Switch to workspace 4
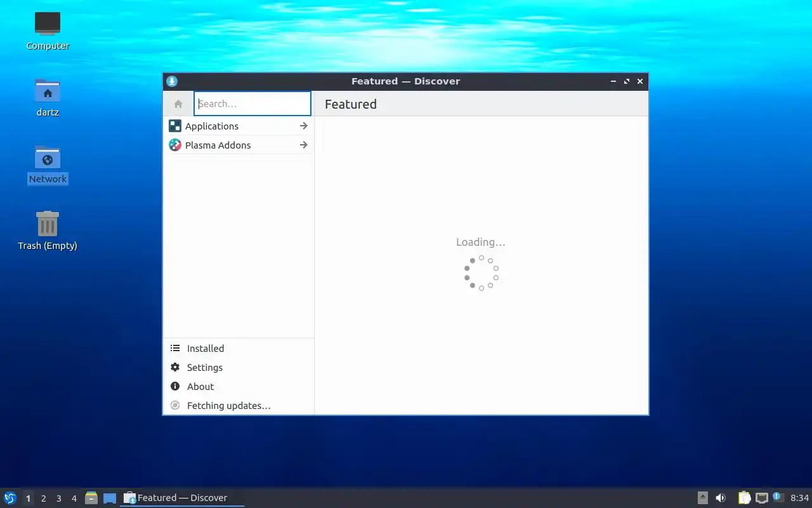The image size is (812, 508). coord(74,498)
